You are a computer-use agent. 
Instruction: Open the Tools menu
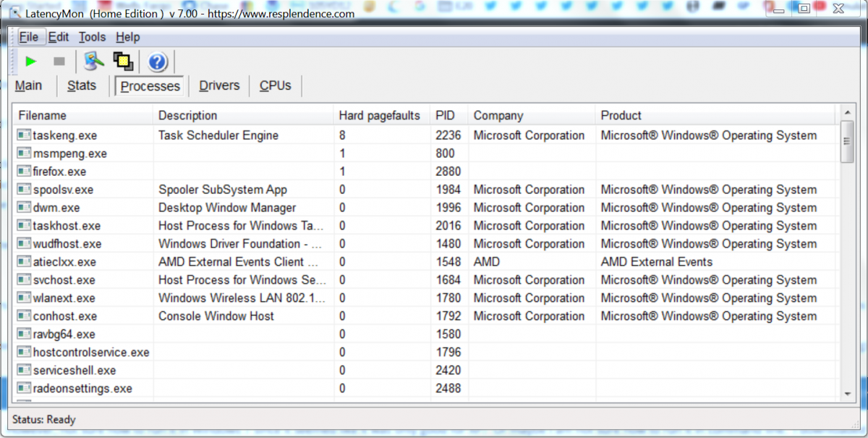pyautogui.click(x=93, y=37)
